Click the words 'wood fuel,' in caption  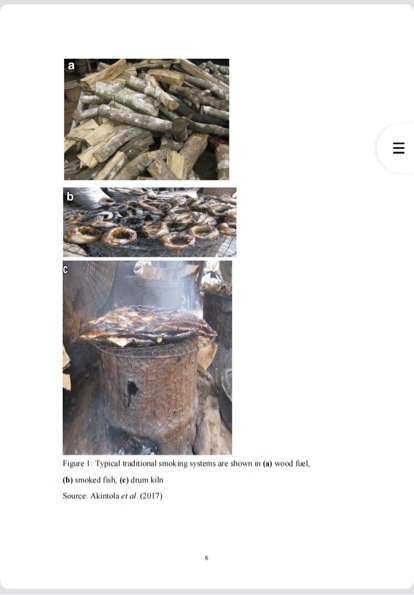(x=292, y=464)
